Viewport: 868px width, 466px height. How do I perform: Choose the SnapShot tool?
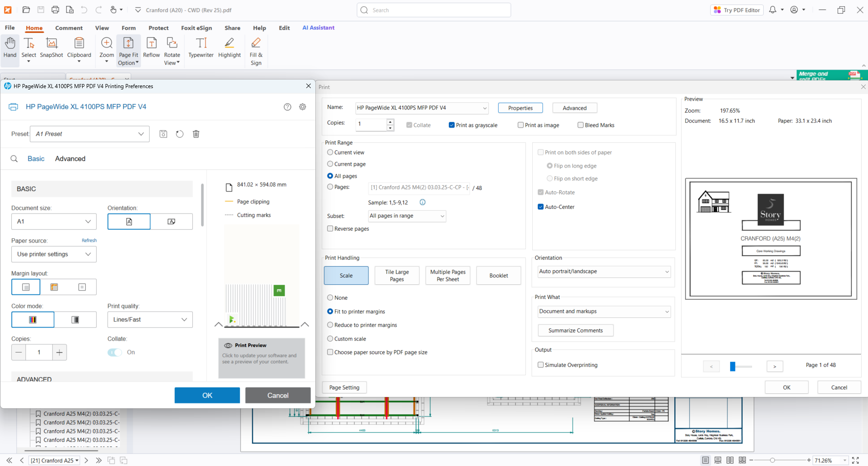pos(51,48)
